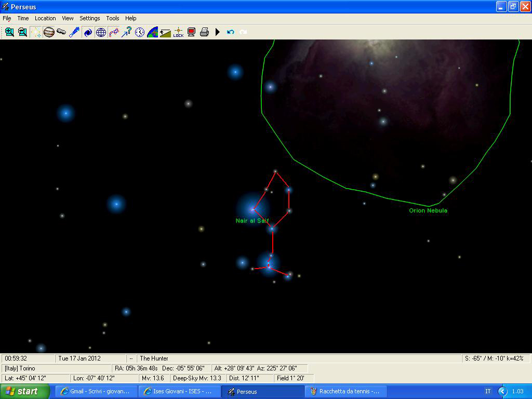Open the Settings menu

(89, 18)
